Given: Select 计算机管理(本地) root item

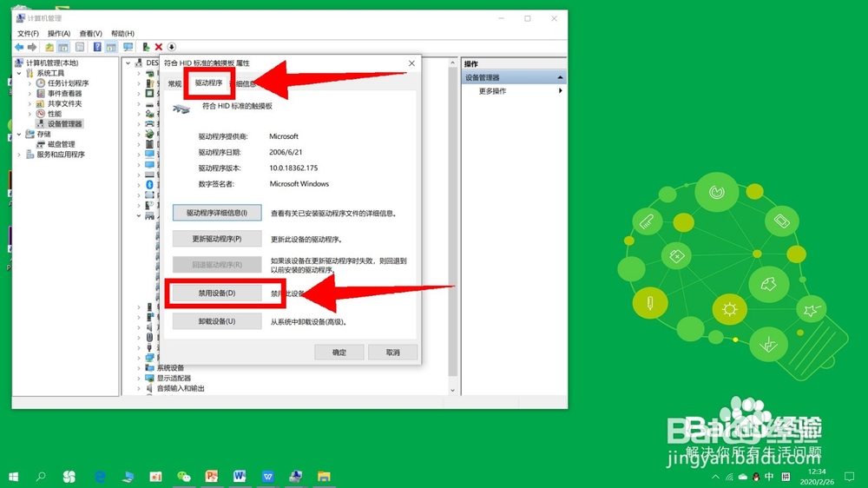Looking at the screenshot, I should coord(52,63).
